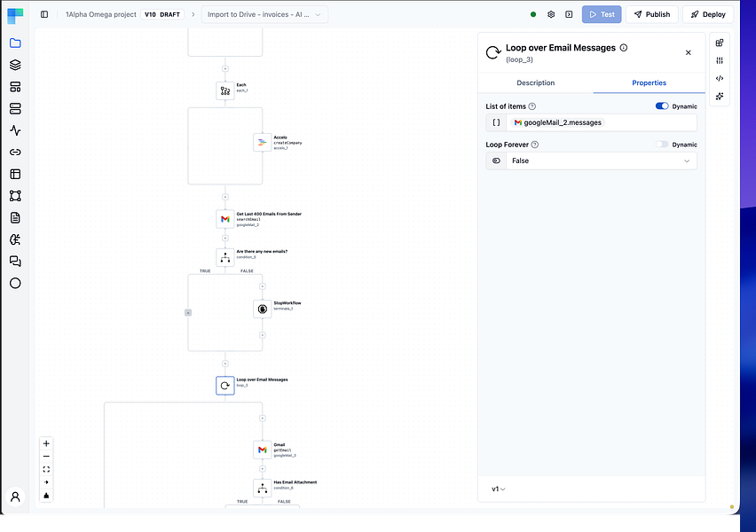Select the StopWorkflow terminate node
This screenshot has width=756, height=532.
[x=263, y=309]
